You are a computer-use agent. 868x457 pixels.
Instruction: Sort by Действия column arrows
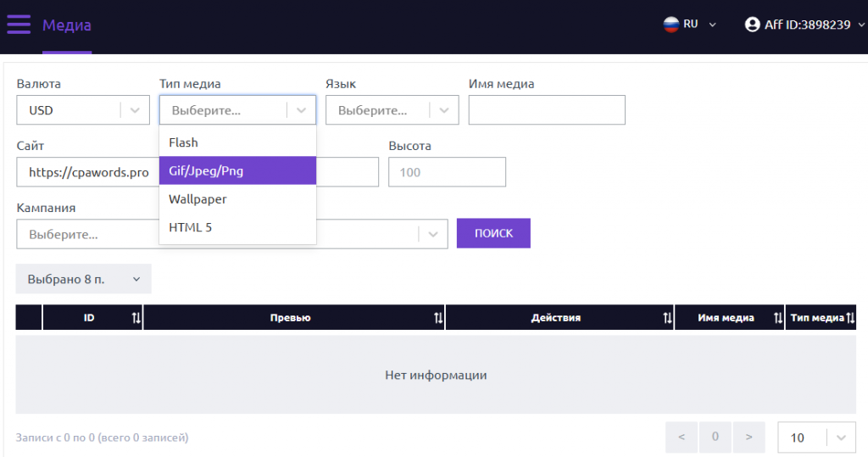[x=667, y=318]
